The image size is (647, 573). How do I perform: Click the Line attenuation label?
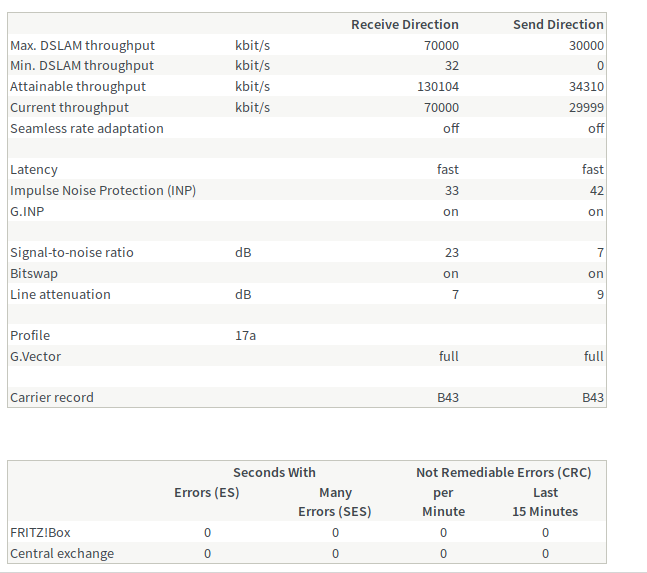60,295
